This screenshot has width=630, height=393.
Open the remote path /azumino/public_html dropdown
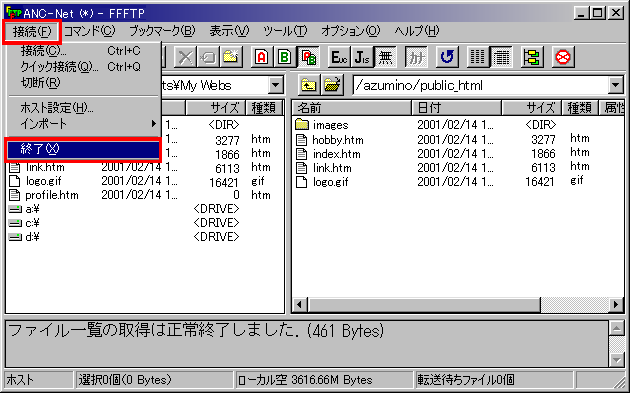pos(616,85)
